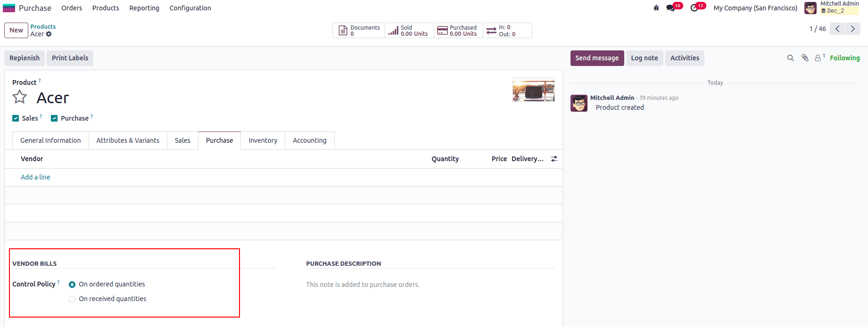Click the debug bug icon
The width and height of the screenshot is (868, 327).
[656, 8]
